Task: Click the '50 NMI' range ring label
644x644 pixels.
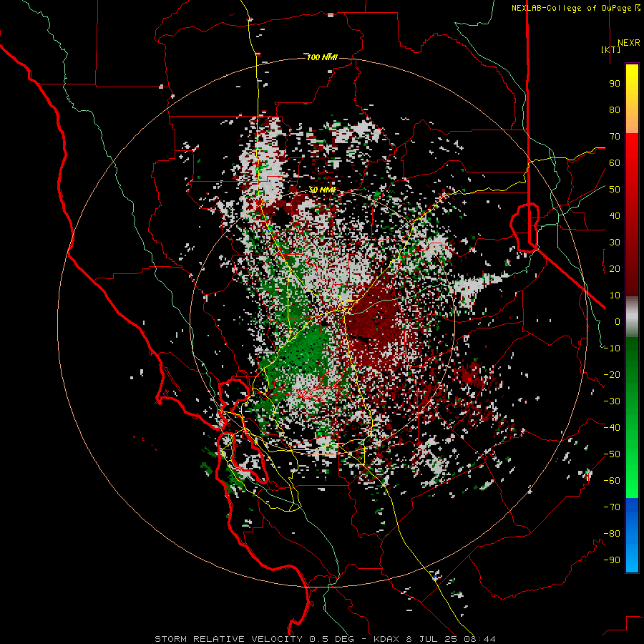Action: [x=322, y=190]
